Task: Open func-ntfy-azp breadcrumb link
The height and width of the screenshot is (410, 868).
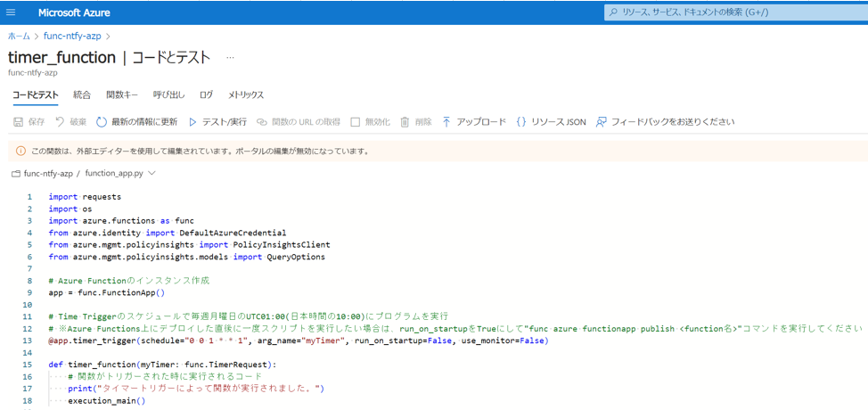Action: pos(72,37)
